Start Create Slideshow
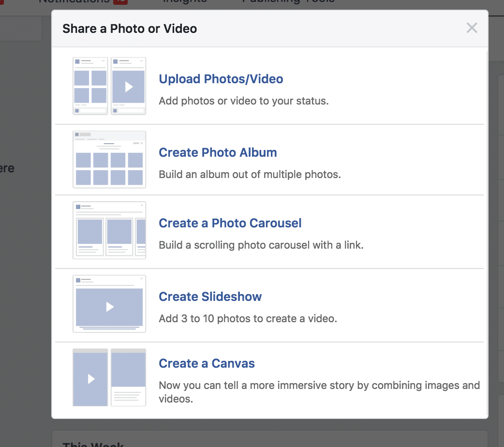504x447 pixels. (x=210, y=297)
